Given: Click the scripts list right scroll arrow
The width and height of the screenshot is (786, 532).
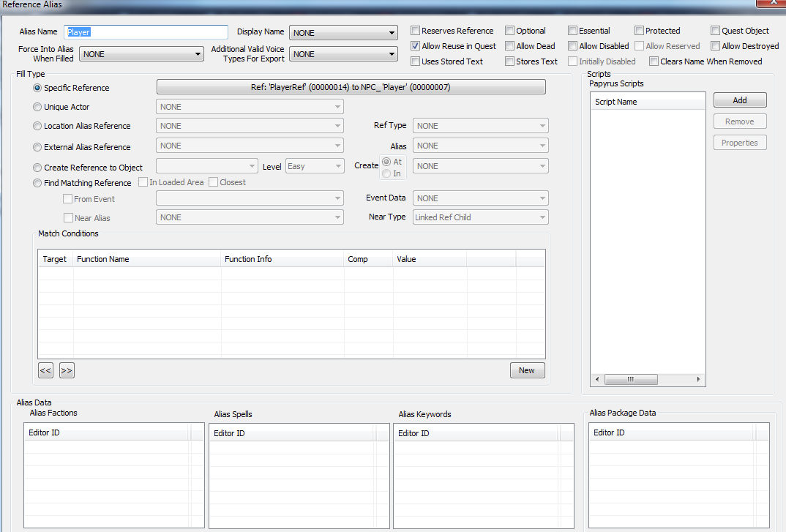Looking at the screenshot, I should [698, 380].
